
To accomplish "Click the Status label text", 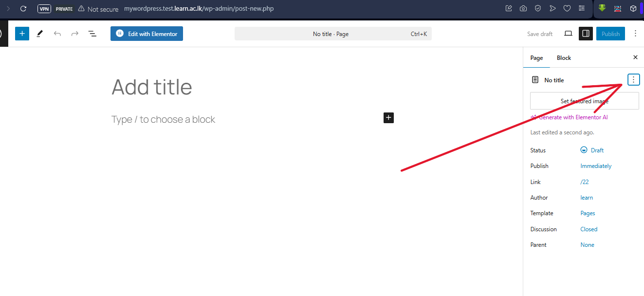I will click(538, 150).
